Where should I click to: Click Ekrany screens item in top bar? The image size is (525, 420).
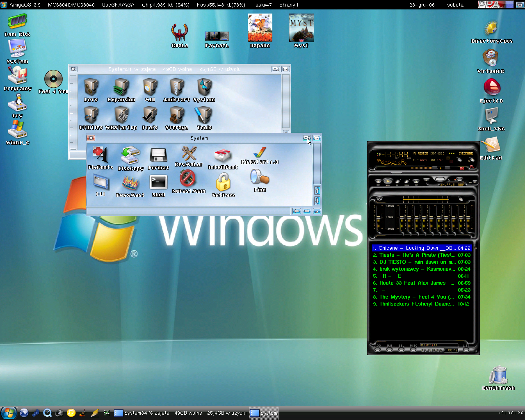(289, 5)
